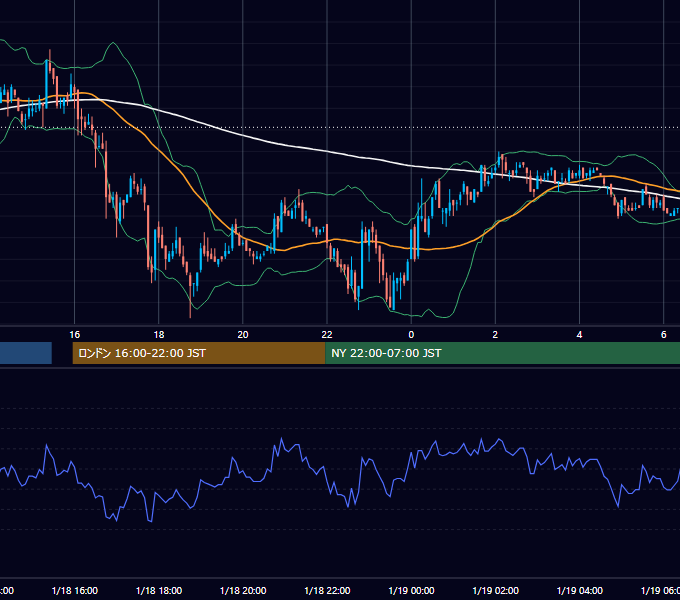Click the 1/19 02:00 date label
The height and width of the screenshot is (600, 680).
pos(495,591)
